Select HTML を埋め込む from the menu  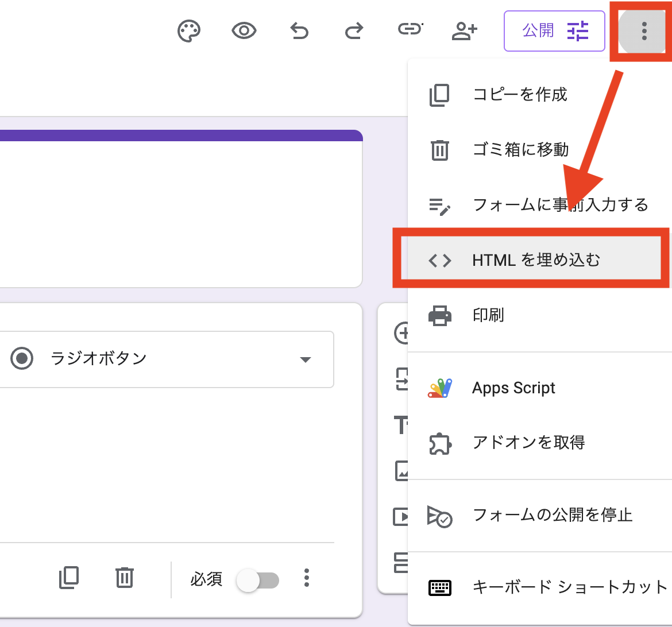pos(535,260)
